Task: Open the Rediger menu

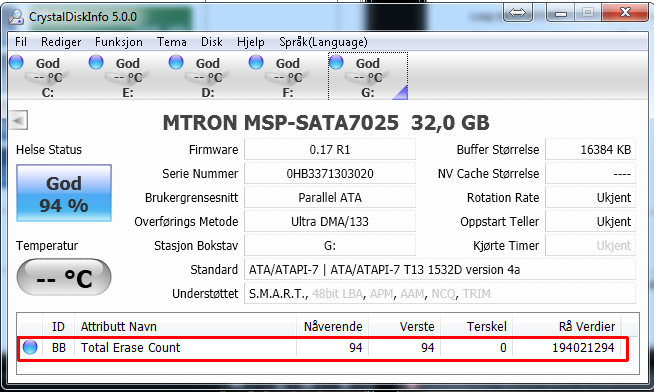Action: click(61, 42)
